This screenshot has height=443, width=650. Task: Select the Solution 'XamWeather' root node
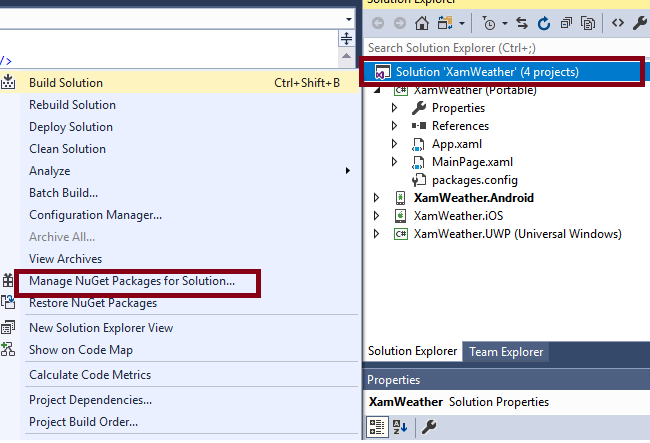486,72
